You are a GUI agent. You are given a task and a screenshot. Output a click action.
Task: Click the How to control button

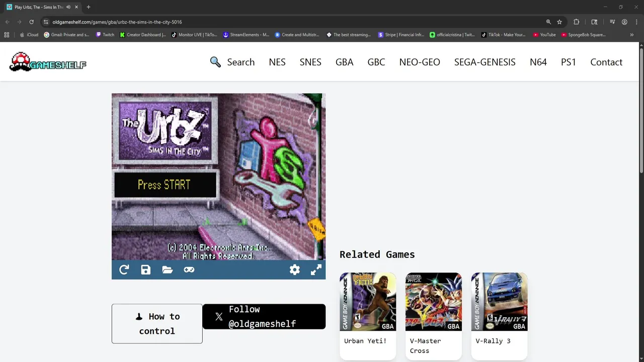pos(157,324)
